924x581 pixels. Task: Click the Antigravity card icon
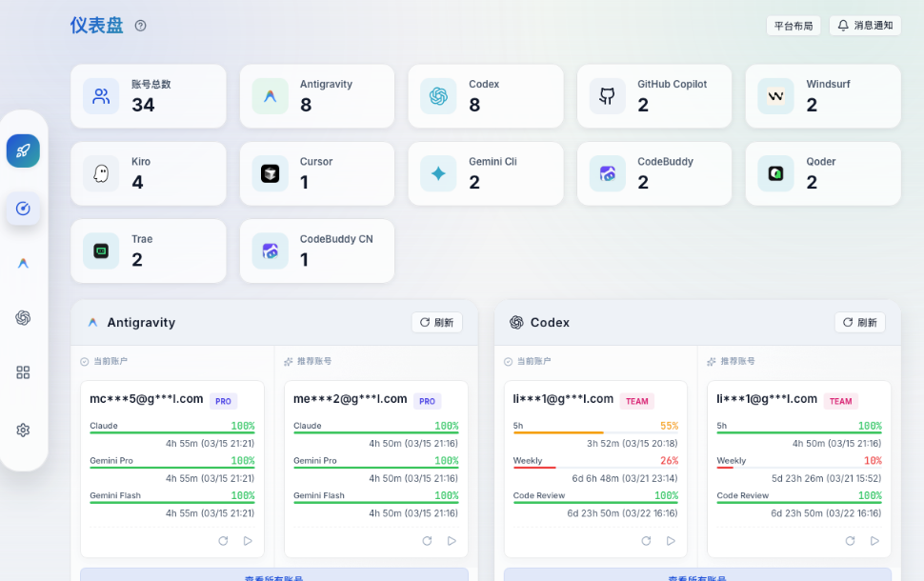point(270,96)
